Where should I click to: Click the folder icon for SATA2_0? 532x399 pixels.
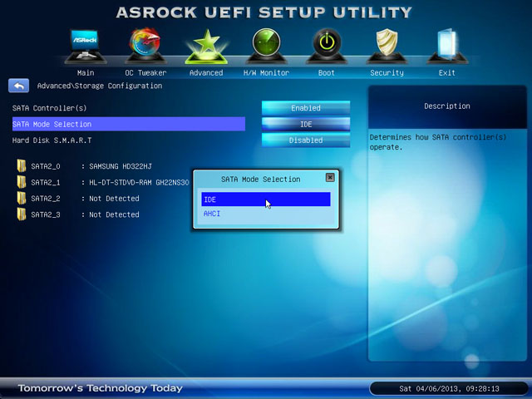coord(22,166)
